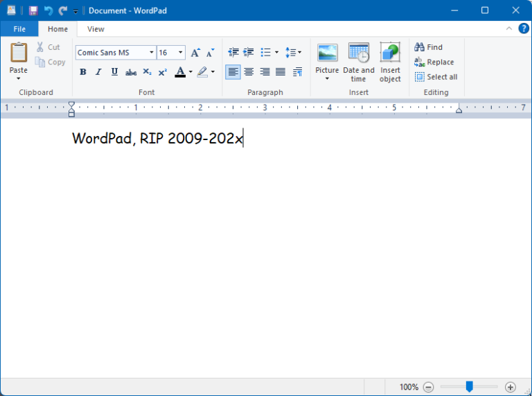The width and height of the screenshot is (532, 396).
Task: Click the Insert object icon
Action: 390,53
